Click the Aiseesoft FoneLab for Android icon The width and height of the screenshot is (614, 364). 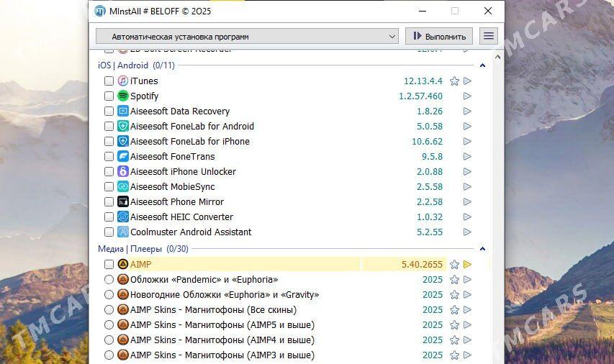pyautogui.click(x=123, y=126)
